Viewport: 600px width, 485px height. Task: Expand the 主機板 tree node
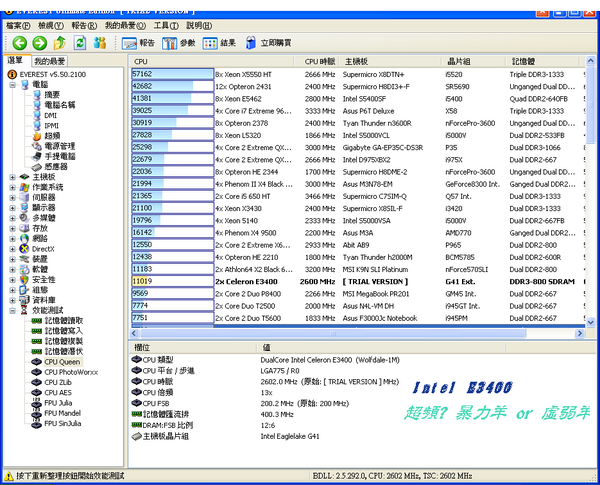pyautogui.click(x=12, y=177)
